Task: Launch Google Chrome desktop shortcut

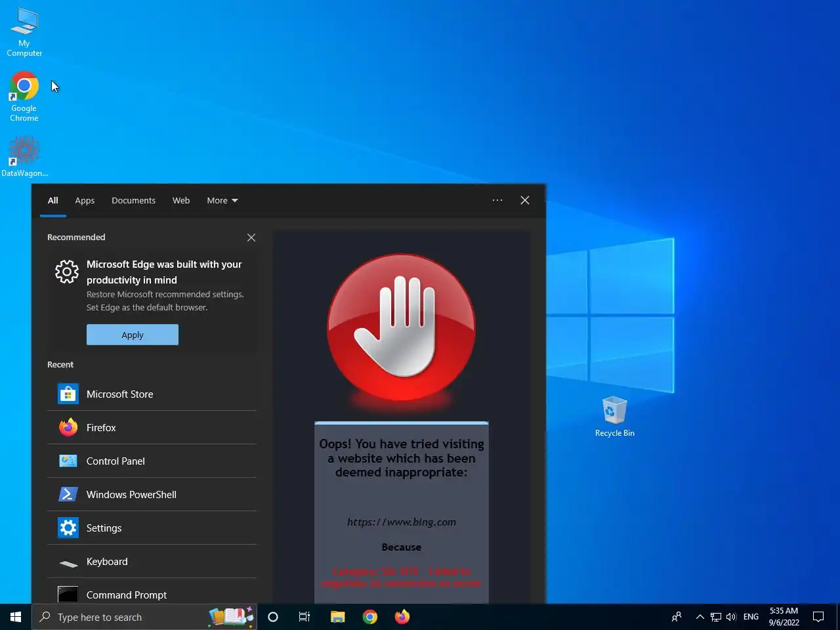Action: [24, 96]
